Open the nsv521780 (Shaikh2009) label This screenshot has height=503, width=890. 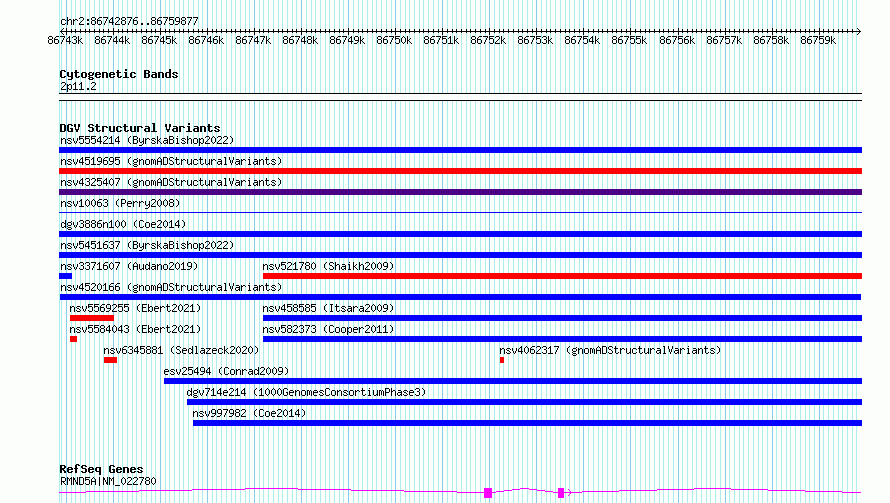pyautogui.click(x=328, y=266)
